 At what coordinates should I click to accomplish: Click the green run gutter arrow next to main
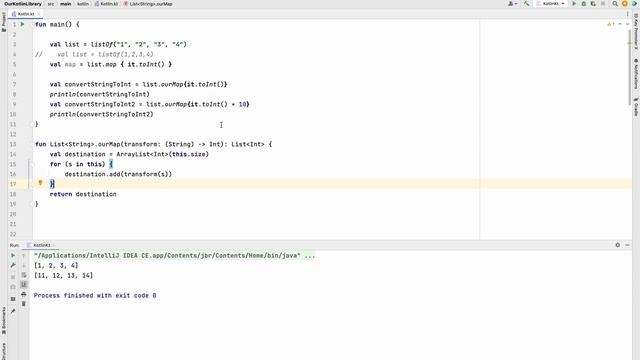point(22,24)
